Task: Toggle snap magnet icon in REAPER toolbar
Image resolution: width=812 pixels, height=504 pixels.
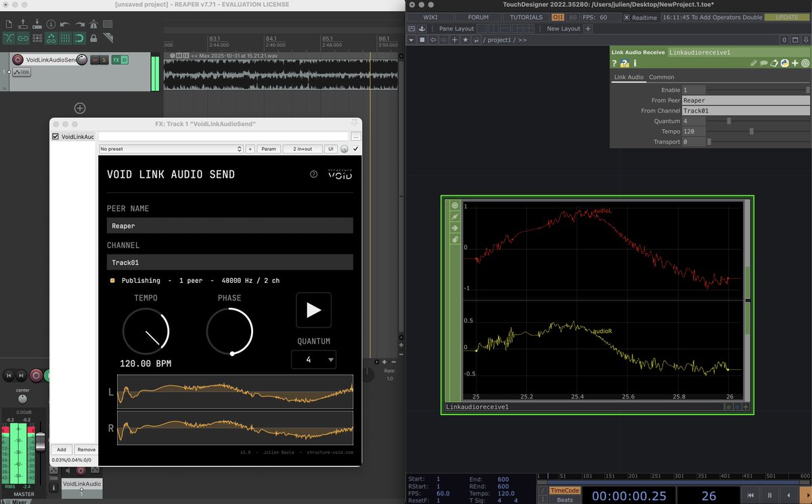Action: click(79, 39)
